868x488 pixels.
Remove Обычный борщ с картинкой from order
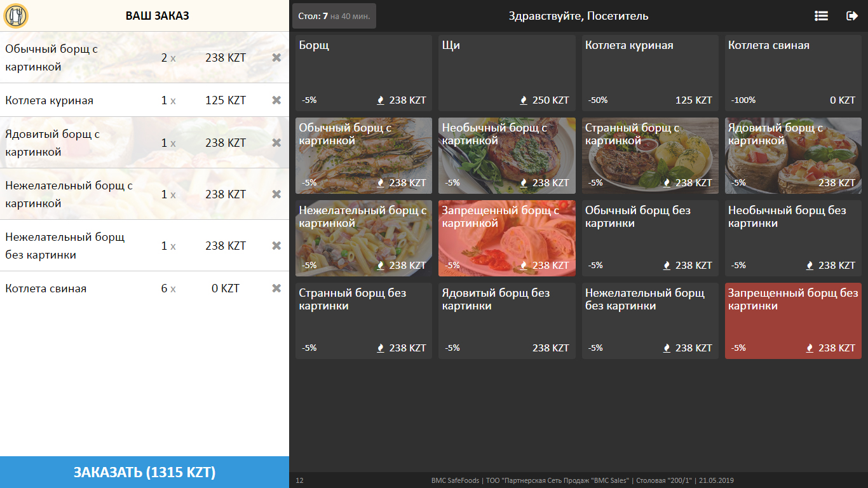point(276,58)
